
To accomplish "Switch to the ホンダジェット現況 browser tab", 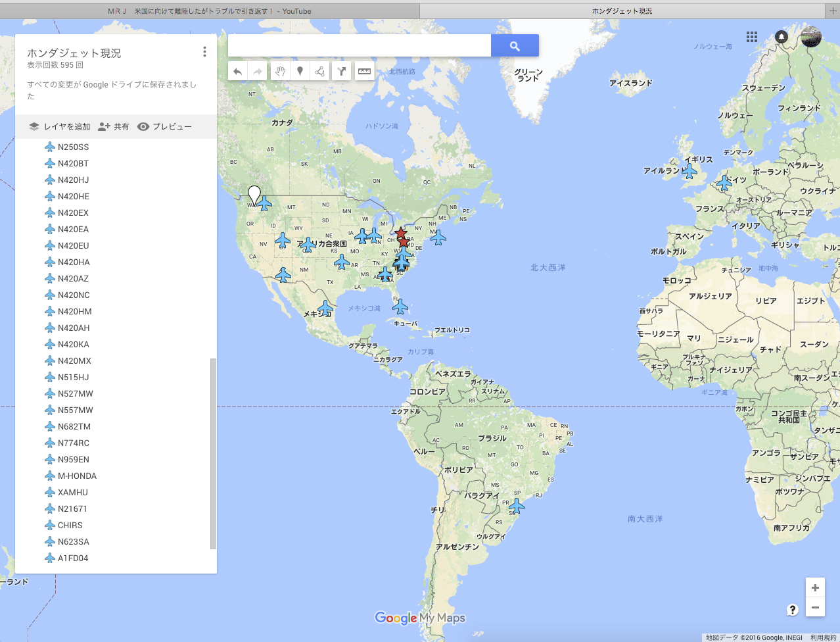I will tap(622, 11).
